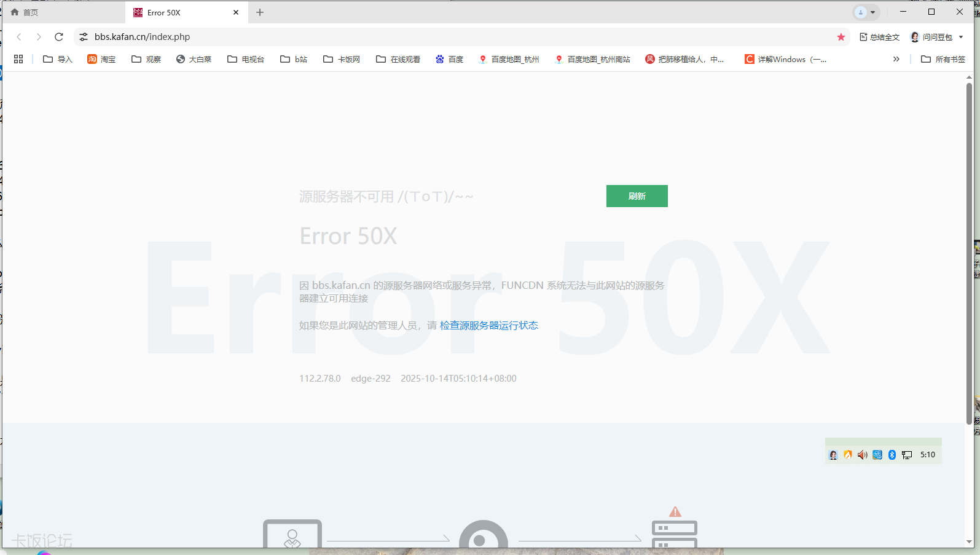The width and height of the screenshot is (980, 555).
Task: Click the scrollbar down arrow
Action: (969, 542)
